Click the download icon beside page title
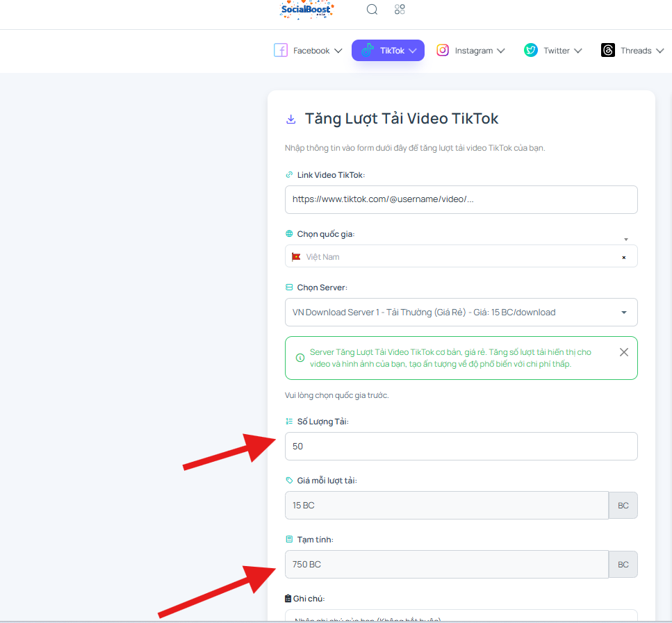Viewport: 672px width, 623px height. pos(291,119)
